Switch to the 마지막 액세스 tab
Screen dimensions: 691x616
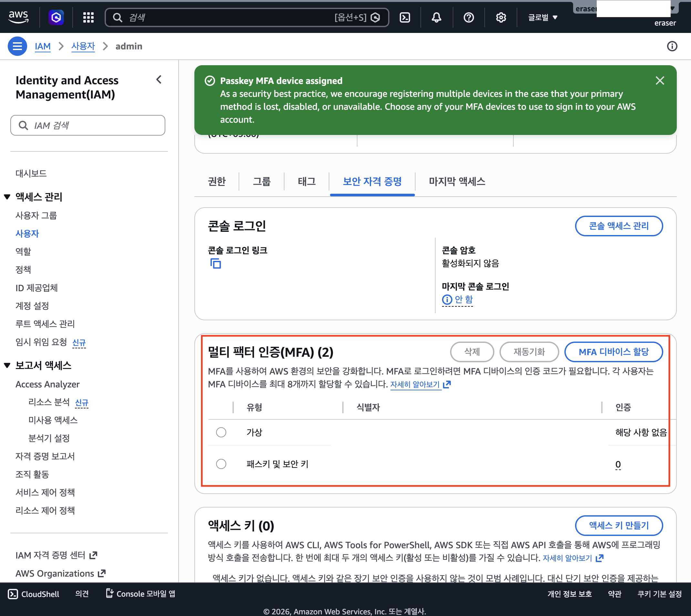click(457, 181)
